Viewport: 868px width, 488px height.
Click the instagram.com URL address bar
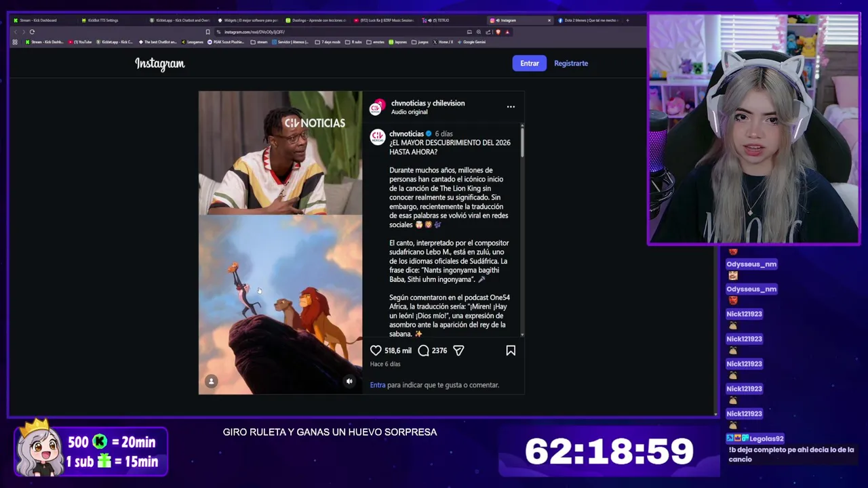point(339,32)
